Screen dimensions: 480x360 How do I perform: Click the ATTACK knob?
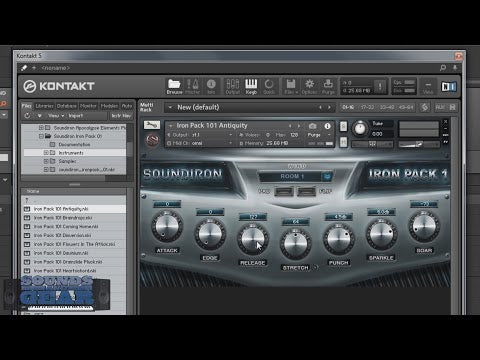pos(167,226)
